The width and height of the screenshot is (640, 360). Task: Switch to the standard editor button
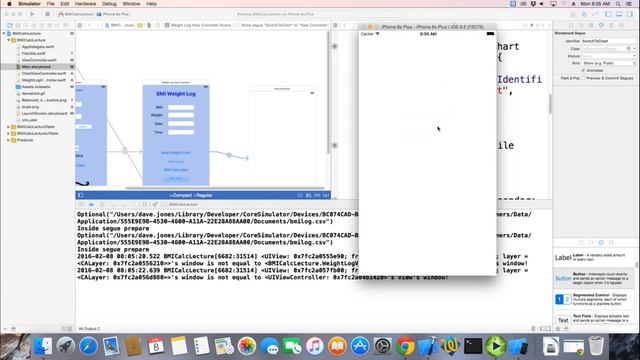(x=573, y=14)
